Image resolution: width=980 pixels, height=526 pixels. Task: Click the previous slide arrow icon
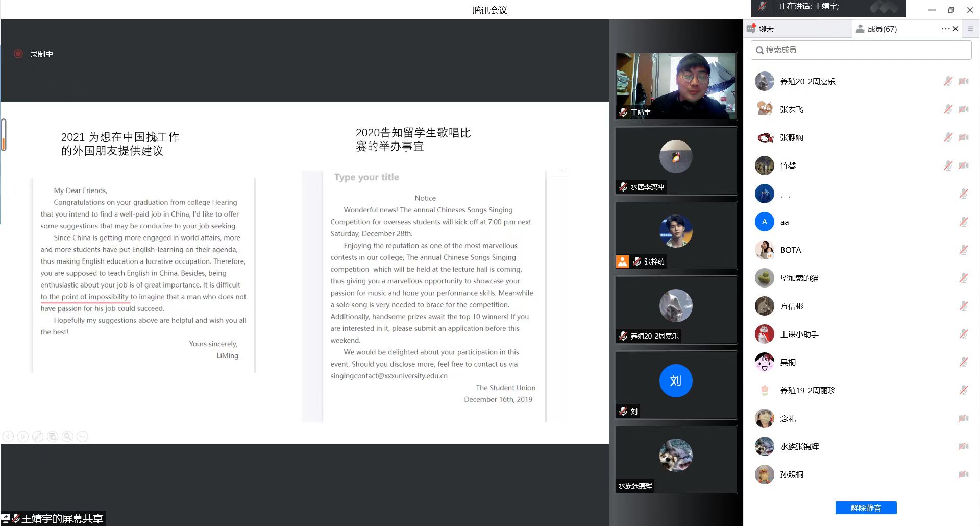[8, 437]
